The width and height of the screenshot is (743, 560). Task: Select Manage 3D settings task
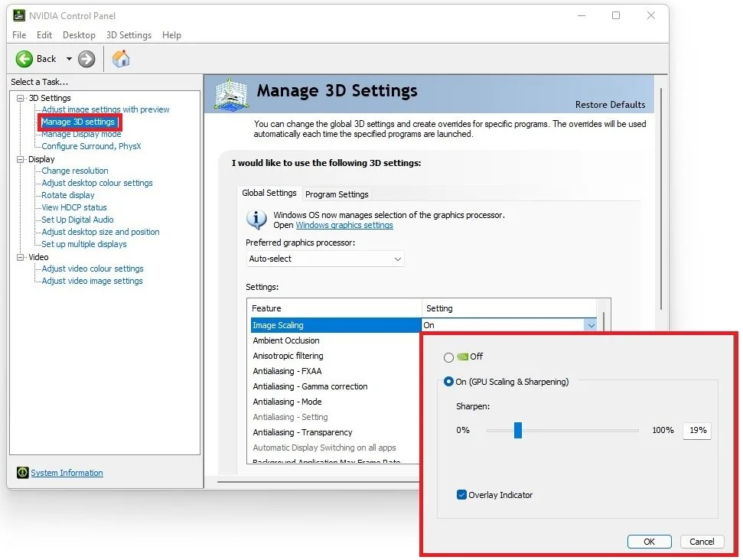point(78,122)
